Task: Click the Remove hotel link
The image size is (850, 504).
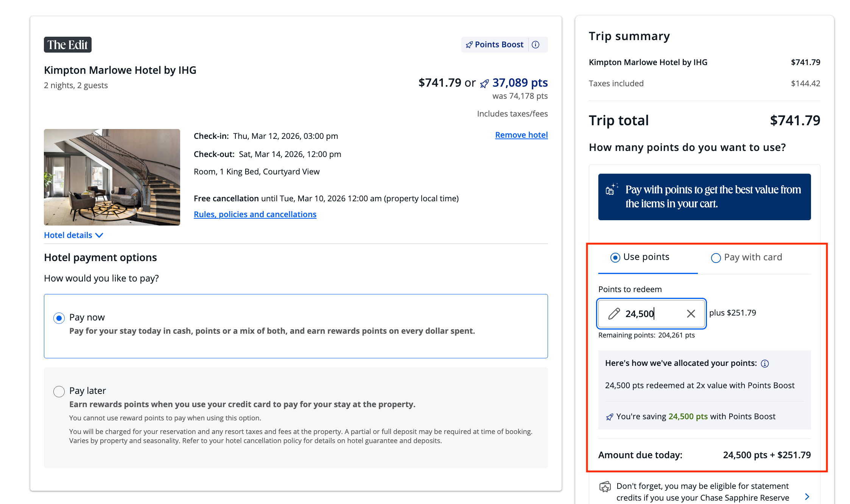Action: coord(522,135)
